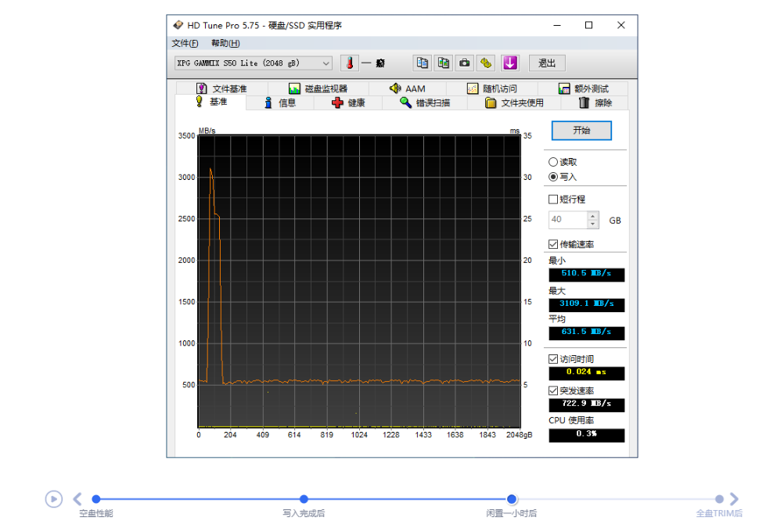Click the average speed value 631.5 MB/s
Screen dimensions: 759x532
586,332
